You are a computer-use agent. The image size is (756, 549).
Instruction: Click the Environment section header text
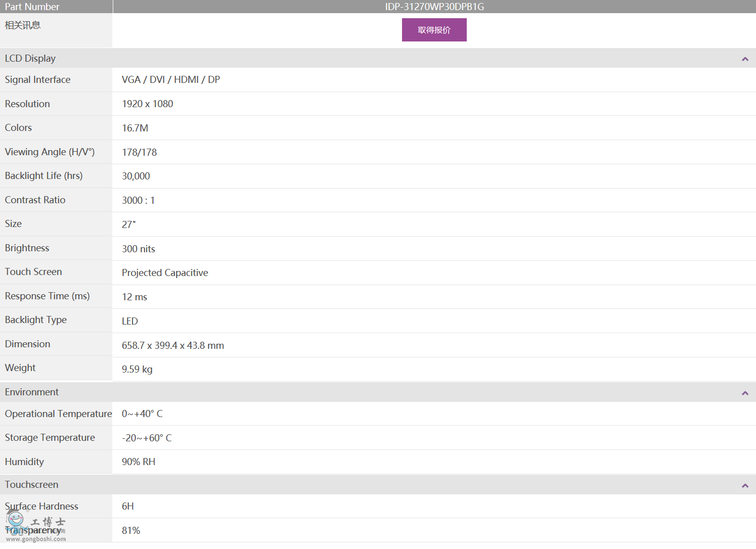click(x=32, y=392)
